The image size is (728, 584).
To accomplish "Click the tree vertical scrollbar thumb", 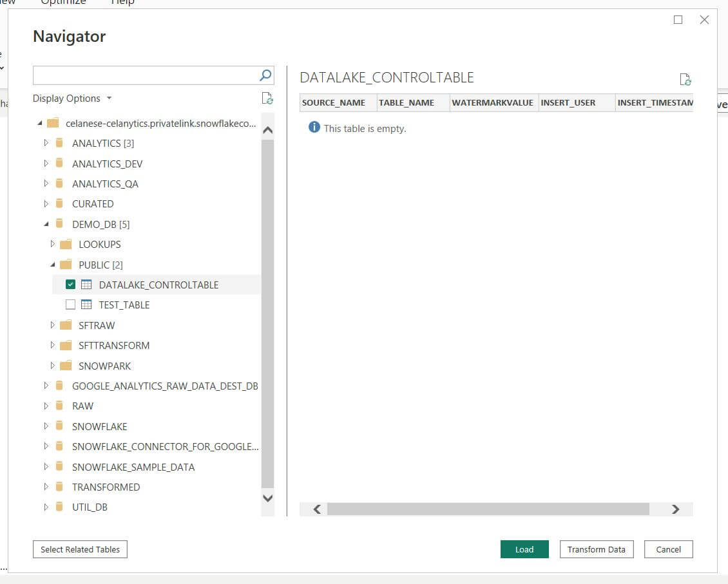I will tap(267, 314).
